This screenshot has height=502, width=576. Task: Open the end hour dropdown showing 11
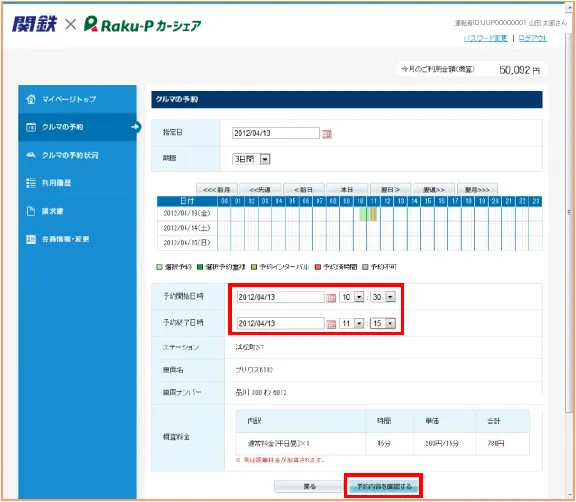351,323
